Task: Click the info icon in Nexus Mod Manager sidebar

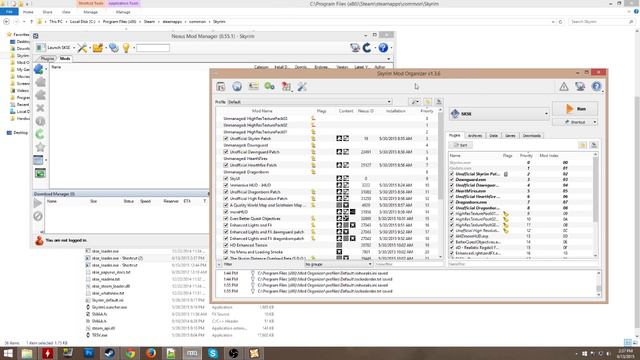Action: point(40,121)
